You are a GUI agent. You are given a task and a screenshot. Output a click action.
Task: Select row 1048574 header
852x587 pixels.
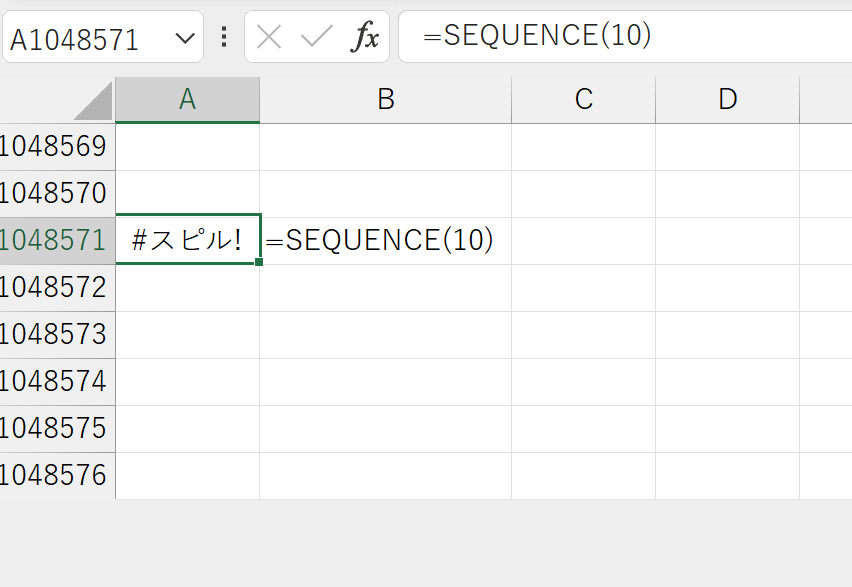57,382
